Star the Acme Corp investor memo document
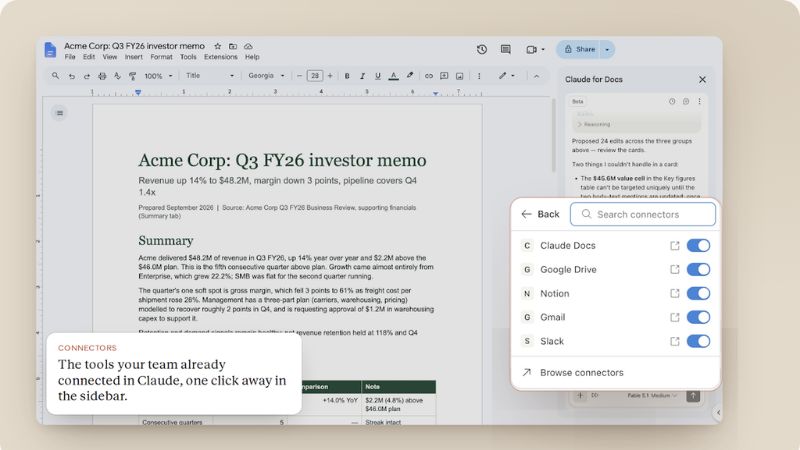Viewport: 800px width, 450px height. click(217, 46)
